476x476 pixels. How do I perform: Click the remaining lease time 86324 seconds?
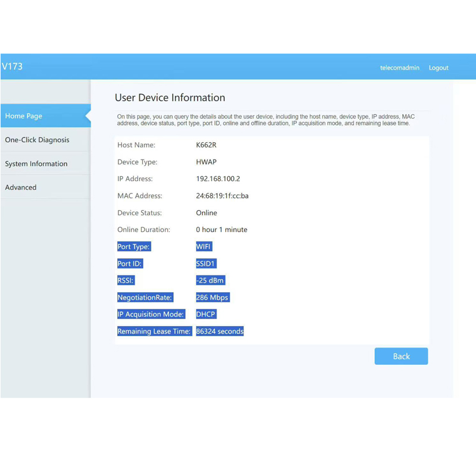pyautogui.click(x=220, y=331)
